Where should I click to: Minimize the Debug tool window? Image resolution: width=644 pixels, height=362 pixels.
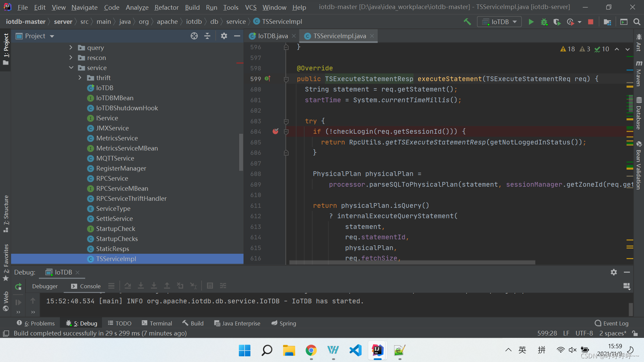click(627, 272)
